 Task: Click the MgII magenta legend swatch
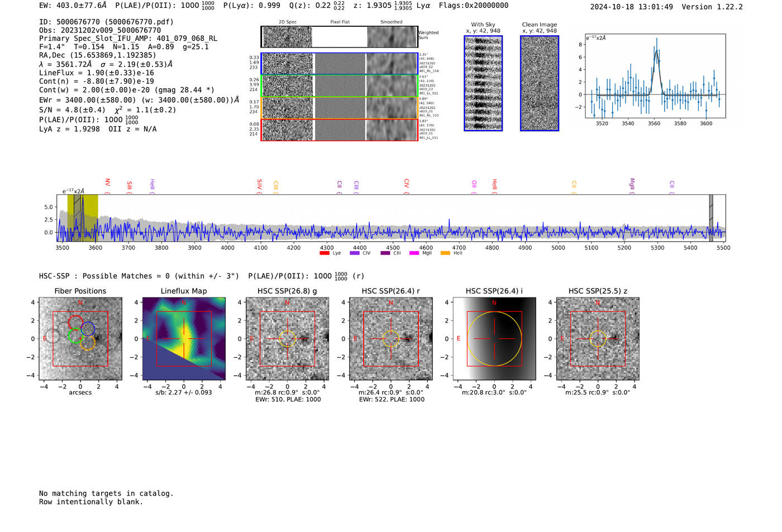414,253
